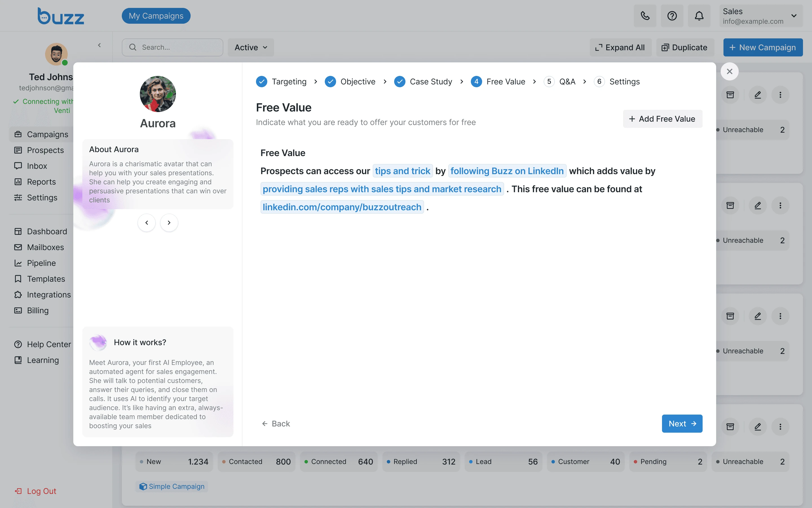Close the campaign wizard dialog

pyautogui.click(x=729, y=71)
